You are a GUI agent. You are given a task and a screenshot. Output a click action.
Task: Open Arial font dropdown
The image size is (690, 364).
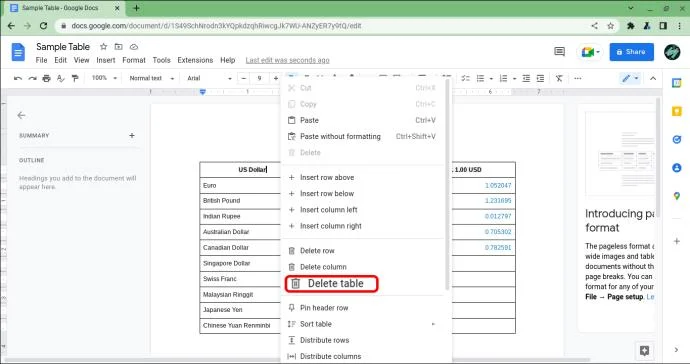[209, 78]
